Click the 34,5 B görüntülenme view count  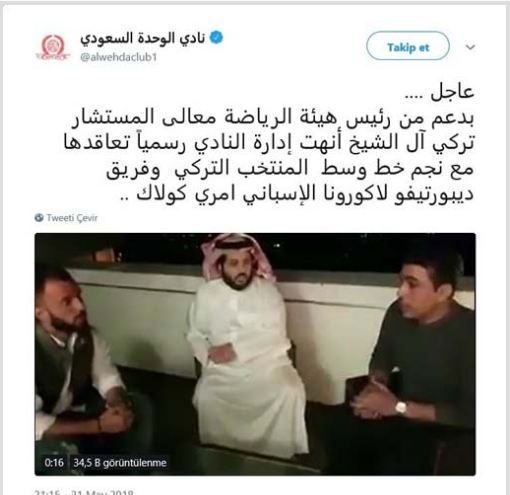coord(120,463)
